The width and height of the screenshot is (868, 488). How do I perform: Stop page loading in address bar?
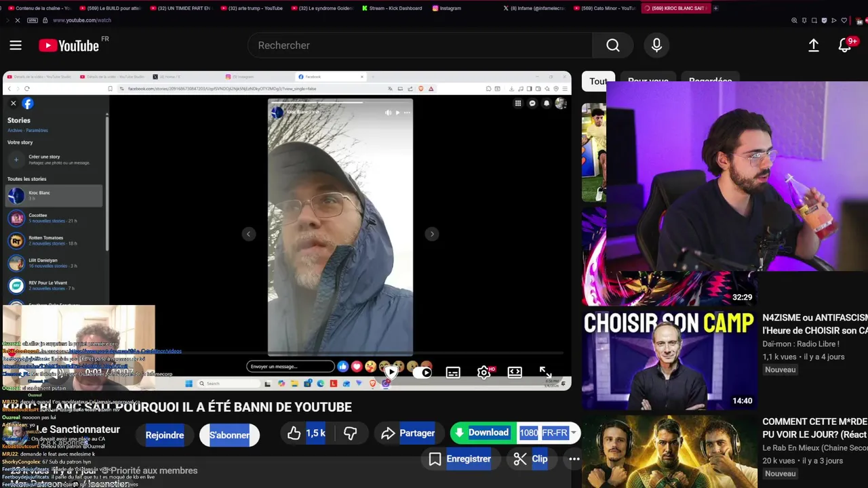click(x=17, y=20)
